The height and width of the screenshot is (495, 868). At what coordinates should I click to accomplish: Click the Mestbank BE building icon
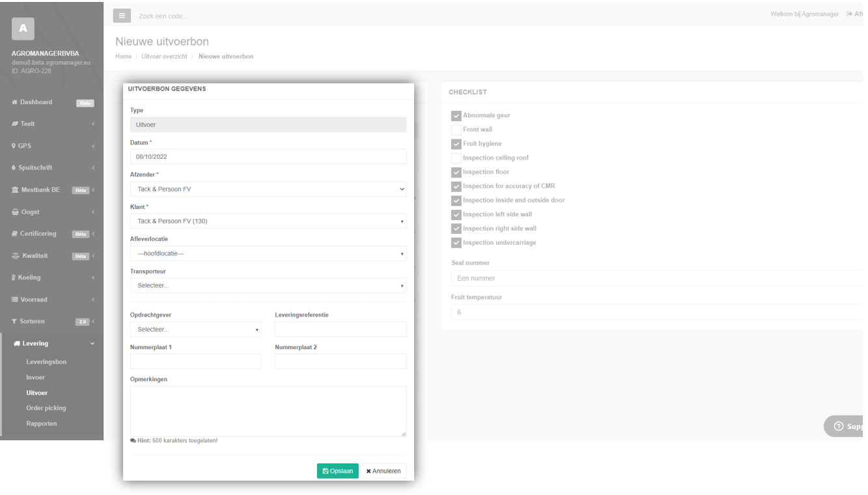[x=15, y=190]
